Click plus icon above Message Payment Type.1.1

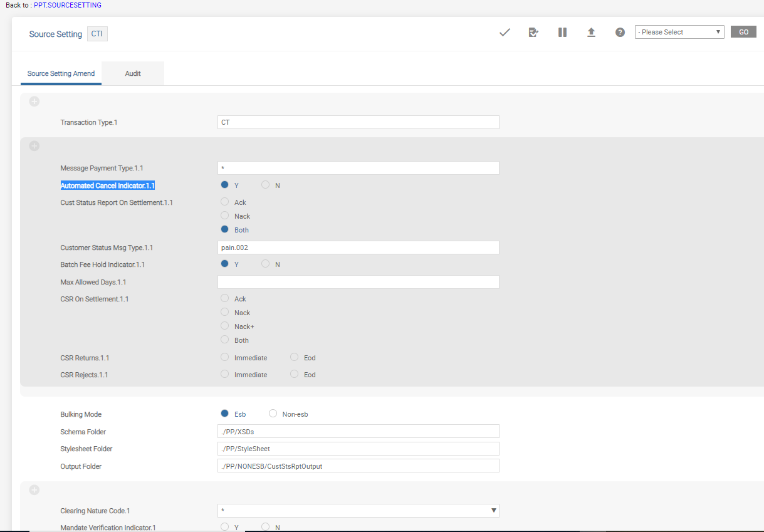click(34, 146)
